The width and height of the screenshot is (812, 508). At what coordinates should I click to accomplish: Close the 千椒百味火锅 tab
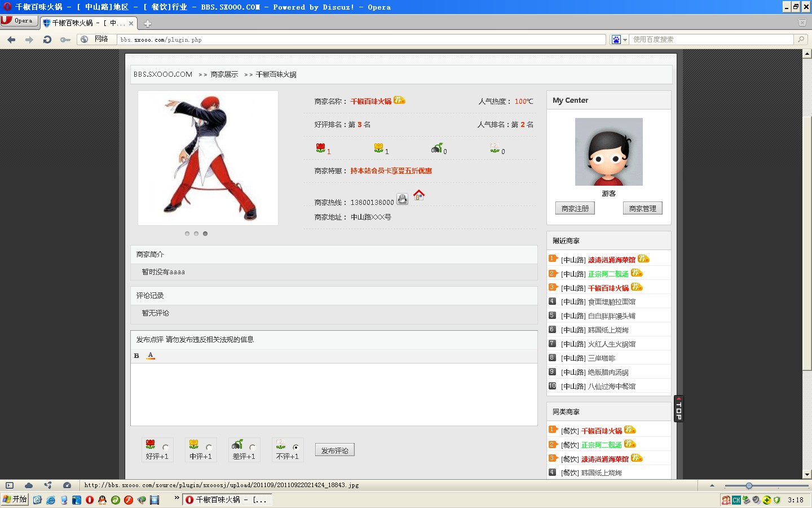(x=131, y=23)
